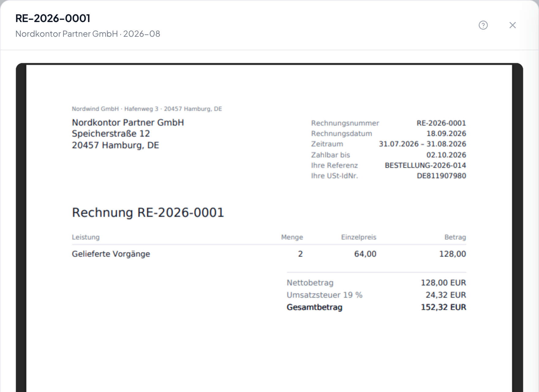Select recipient name Nordkontor Partner GmbH in address
Screen dimensions: 539x392
point(128,123)
